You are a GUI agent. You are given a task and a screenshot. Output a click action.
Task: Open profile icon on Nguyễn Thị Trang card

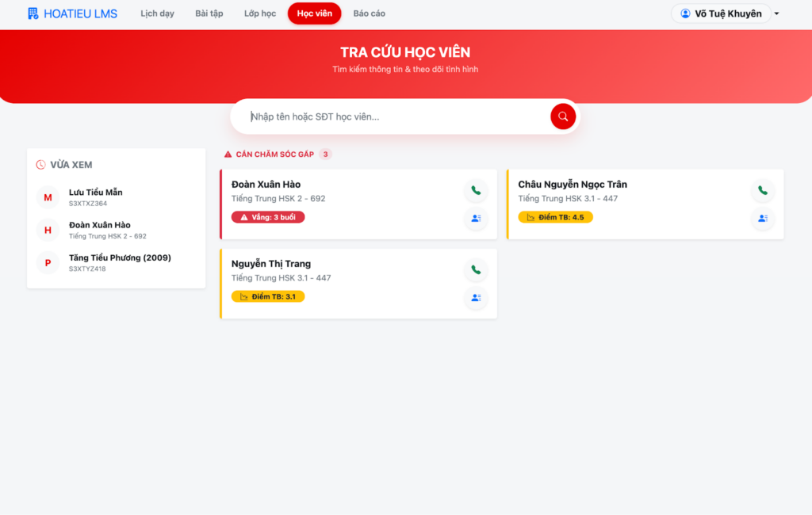pyautogui.click(x=476, y=298)
